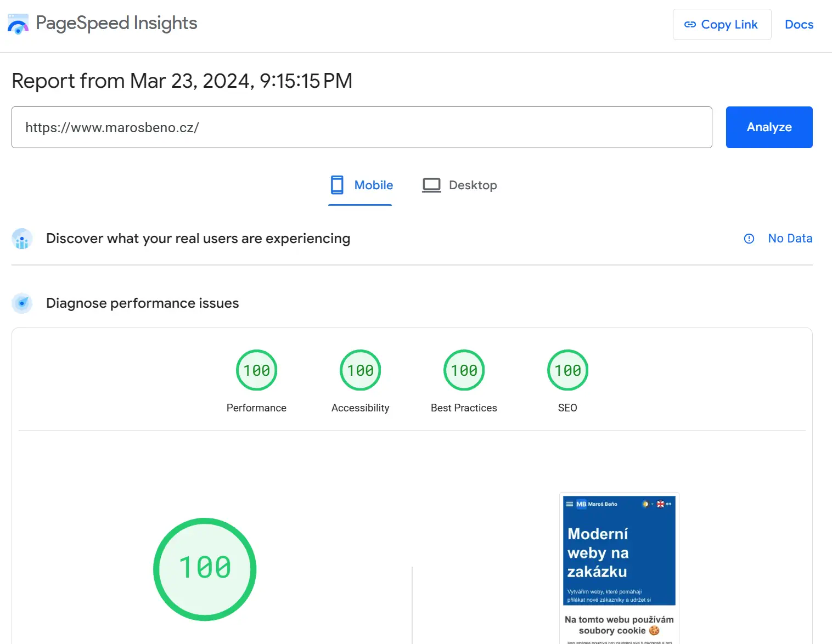Click the large performance score circle
The image size is (832, 644).
pyautogui.click(x=205, y=569)
